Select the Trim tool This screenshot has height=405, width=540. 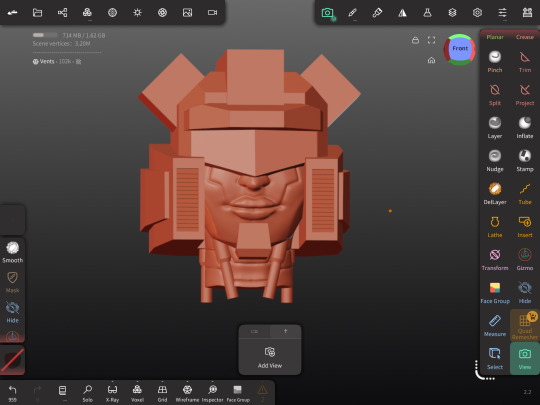point(525,61)
